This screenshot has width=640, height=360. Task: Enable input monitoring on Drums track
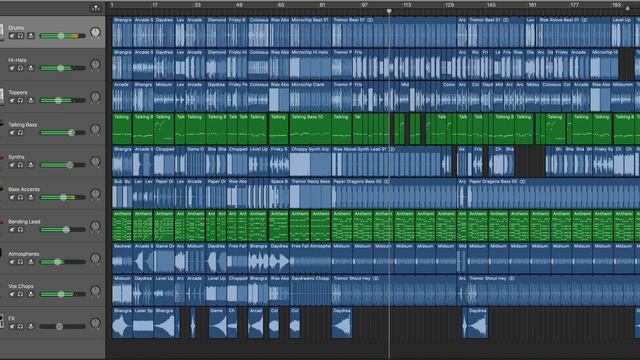tap(31, 36)
